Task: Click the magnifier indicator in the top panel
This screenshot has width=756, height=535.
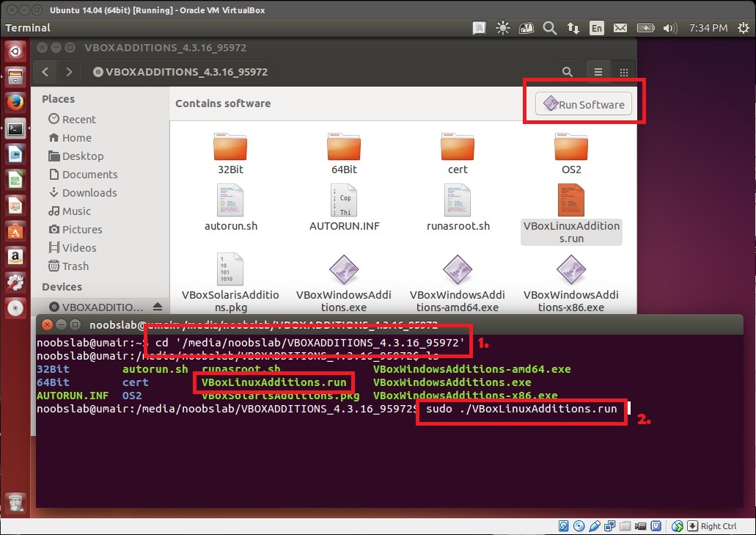Action: (550, 28)
